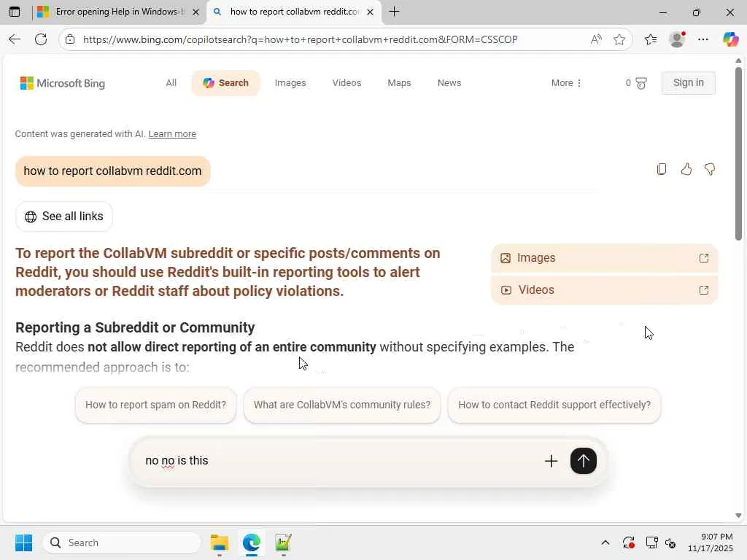The image size is (747, 560).
Task: Switch to 'Error opening Help in Windows' tab
Action: (119, 12)
